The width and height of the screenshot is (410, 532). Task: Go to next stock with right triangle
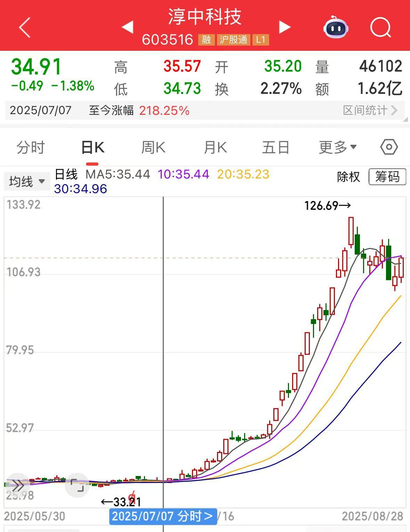(x=284, y=27)
